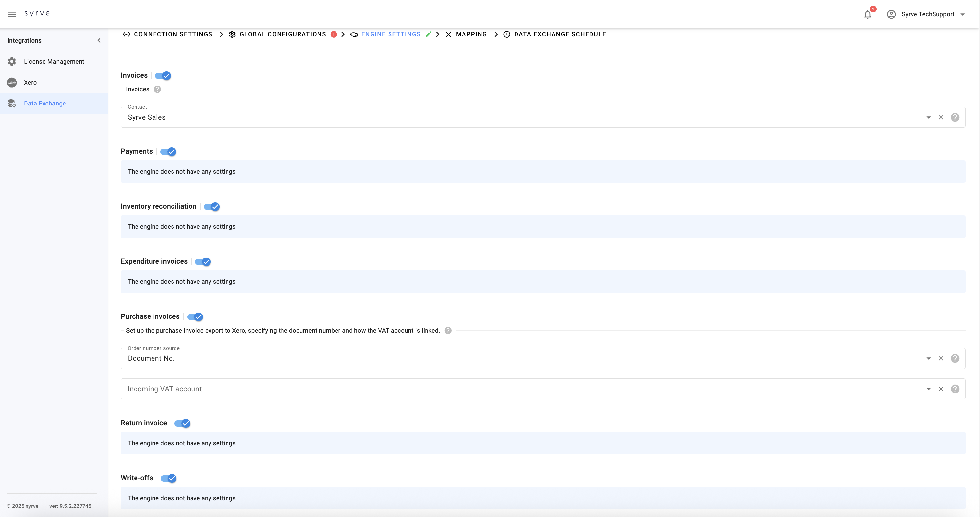Open Data Exchange in sidebar
Screen dimensions: 980x517
pyautogui.click(x=54, y=103)
